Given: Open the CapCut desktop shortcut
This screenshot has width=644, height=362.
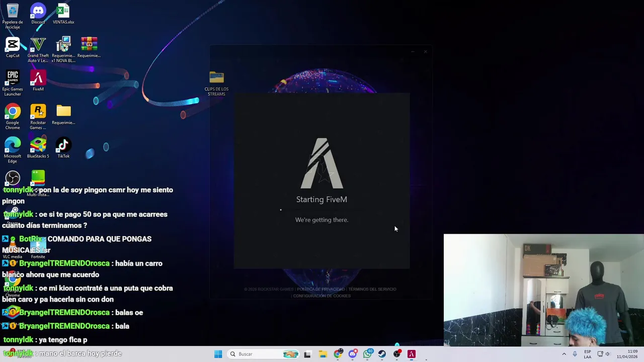Looking at the screenshot, I should pyautogui.click(x=13, y=47).
